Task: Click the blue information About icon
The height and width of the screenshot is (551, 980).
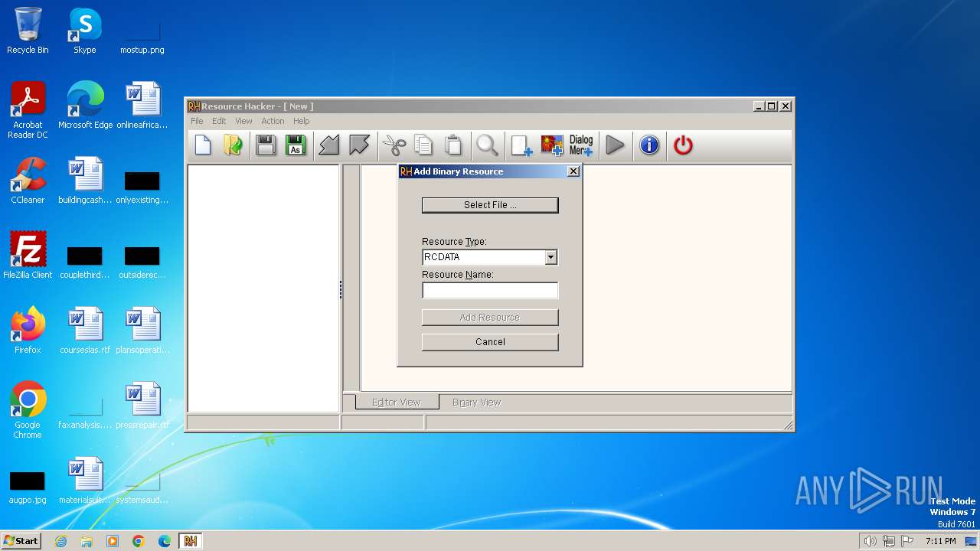Action: 649,145
